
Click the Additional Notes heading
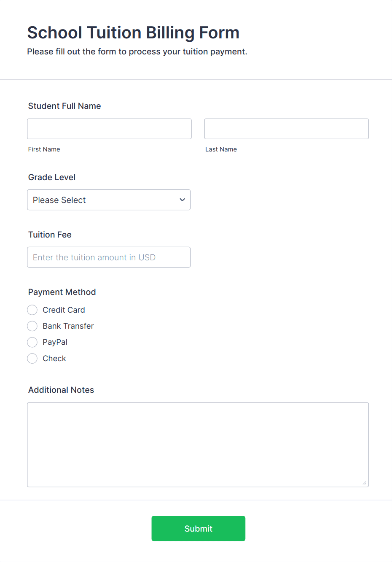[61, 390]
